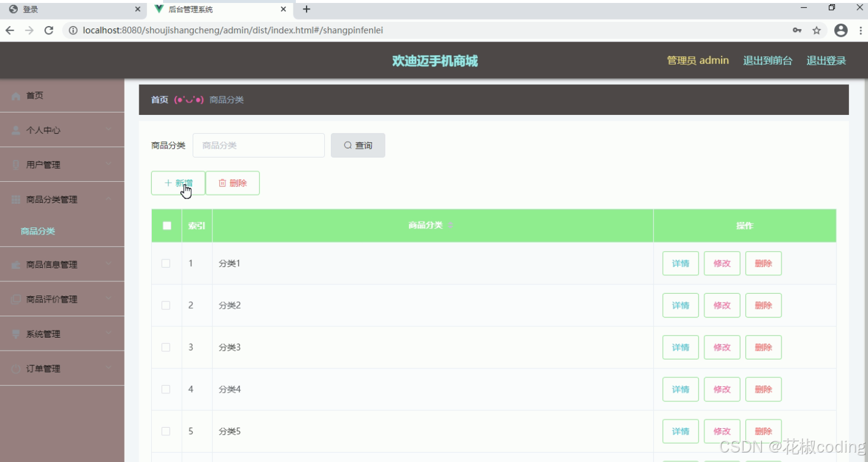Viewport: 868px width, 462px height.
Task: Click the 索引 column header
Action: pos(197,226)
